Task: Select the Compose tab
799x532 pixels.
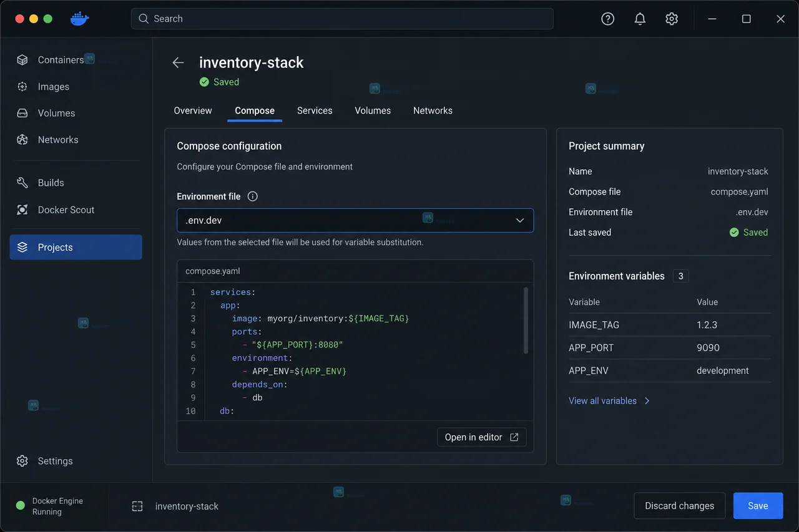Action: [x=255, y=110]
